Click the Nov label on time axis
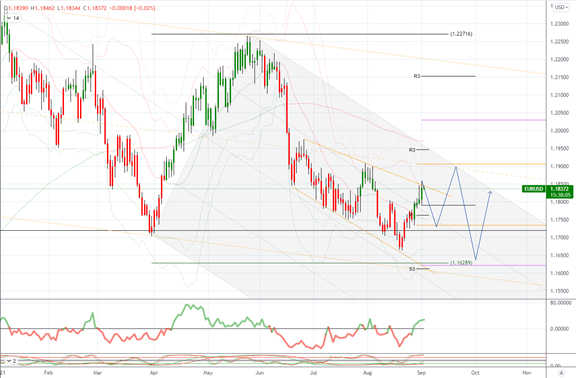 tap(527, 372)
